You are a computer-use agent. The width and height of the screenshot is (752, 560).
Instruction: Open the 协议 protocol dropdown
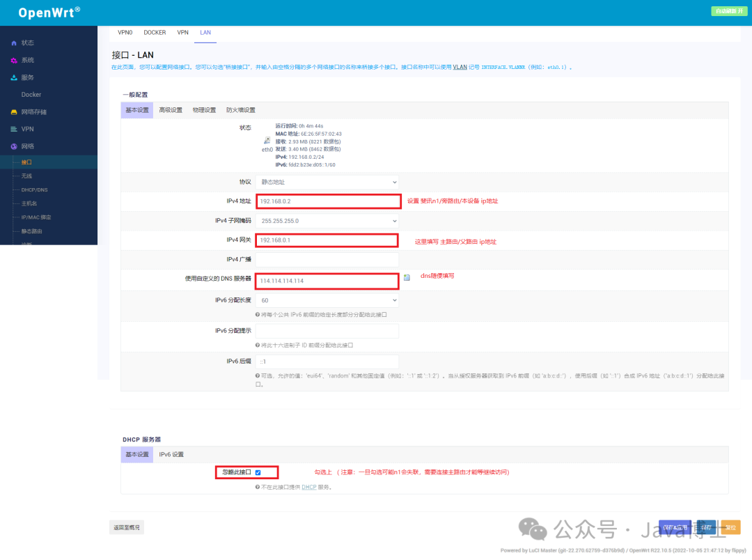tap(327, 181)
